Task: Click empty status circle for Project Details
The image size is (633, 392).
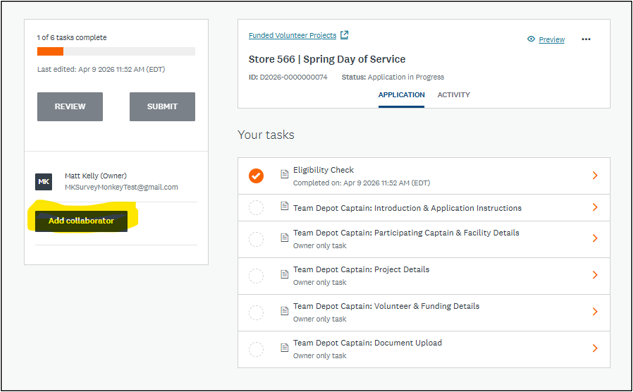Action: point(256,276)
